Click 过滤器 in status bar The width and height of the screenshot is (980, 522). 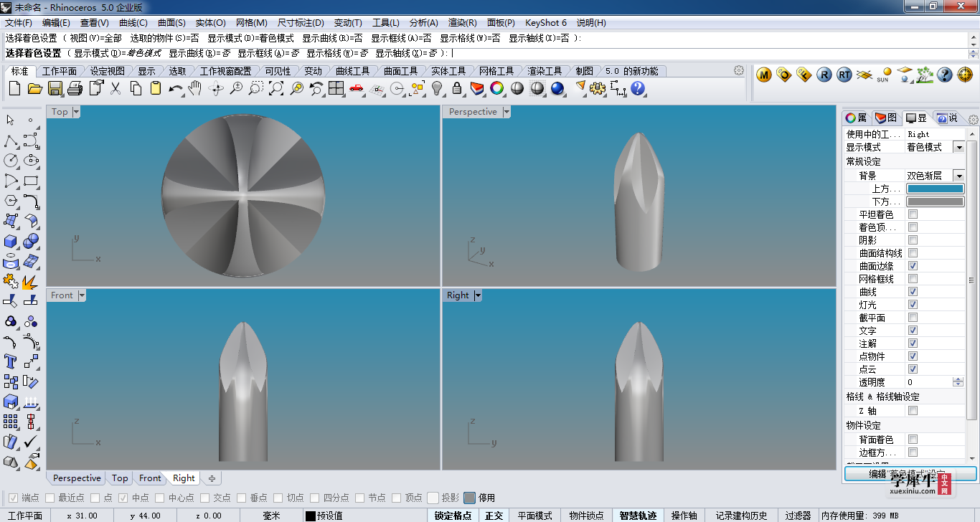797,516
